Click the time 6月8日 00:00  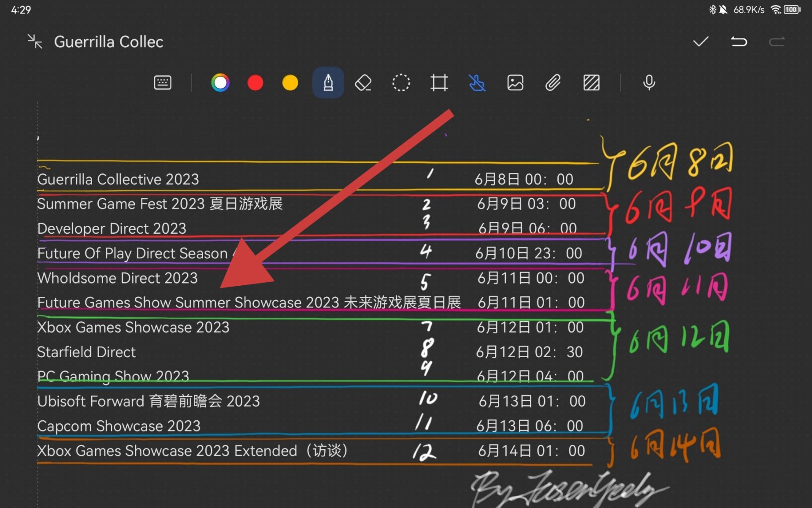tap(524, 179)
